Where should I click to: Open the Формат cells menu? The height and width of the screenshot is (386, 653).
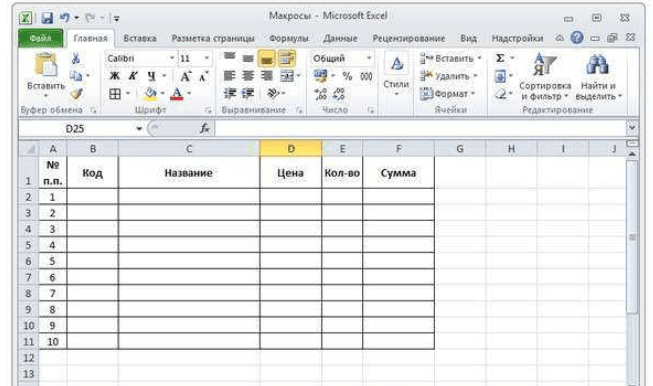[x=447, y=94]
